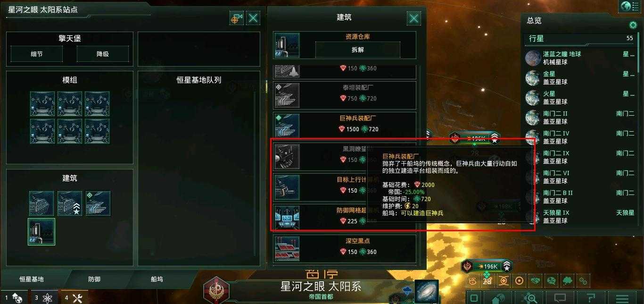Select the 防御网格超级计算机 building icon
This screenshot has height=304, width=644.
tap(287, 217)
